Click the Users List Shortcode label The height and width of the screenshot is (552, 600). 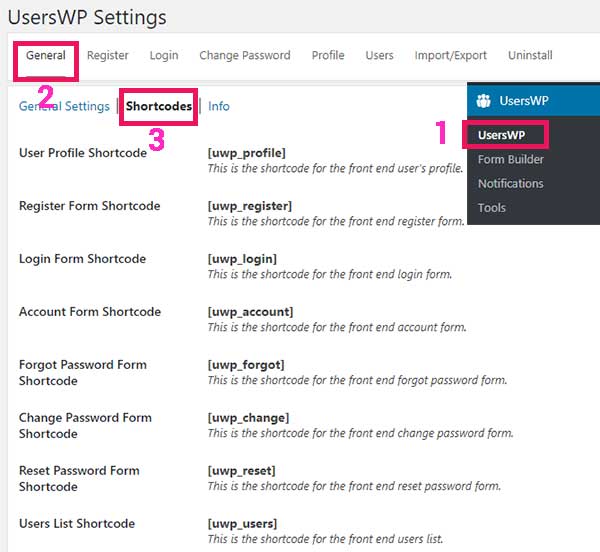click(77, 524)
